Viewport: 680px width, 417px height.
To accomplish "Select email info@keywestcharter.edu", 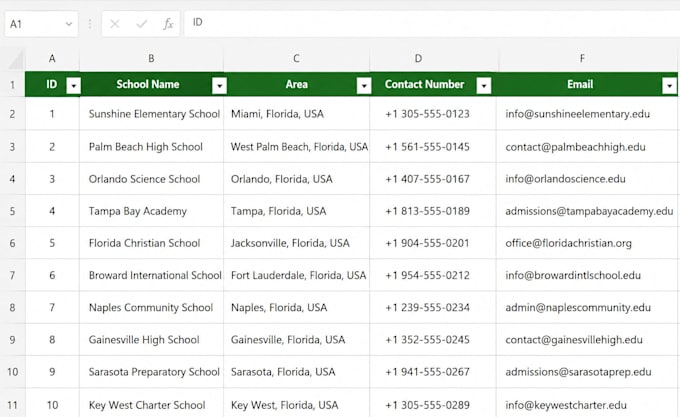I will click(566, 405).
